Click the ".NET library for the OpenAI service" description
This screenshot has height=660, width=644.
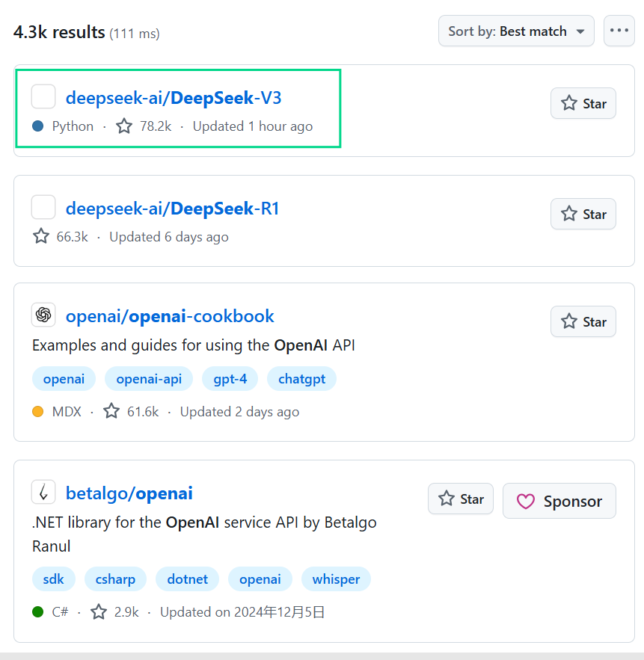click(204, 534)
